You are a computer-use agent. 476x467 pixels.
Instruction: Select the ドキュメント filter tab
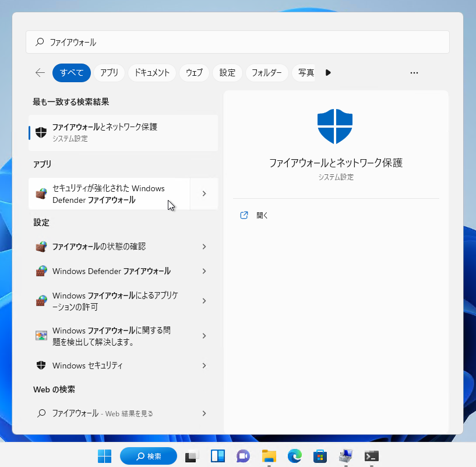click(x=151, y=73)
